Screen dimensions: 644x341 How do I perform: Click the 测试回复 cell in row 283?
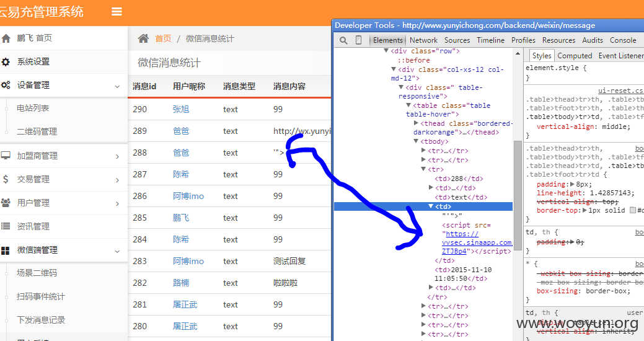[x=289, y=261]
